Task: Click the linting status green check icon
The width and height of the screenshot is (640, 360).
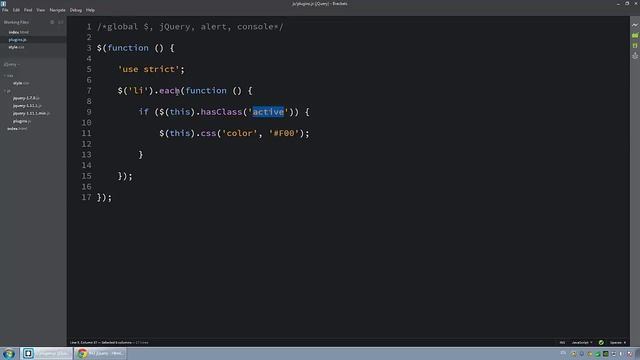Action: (601, 342)
